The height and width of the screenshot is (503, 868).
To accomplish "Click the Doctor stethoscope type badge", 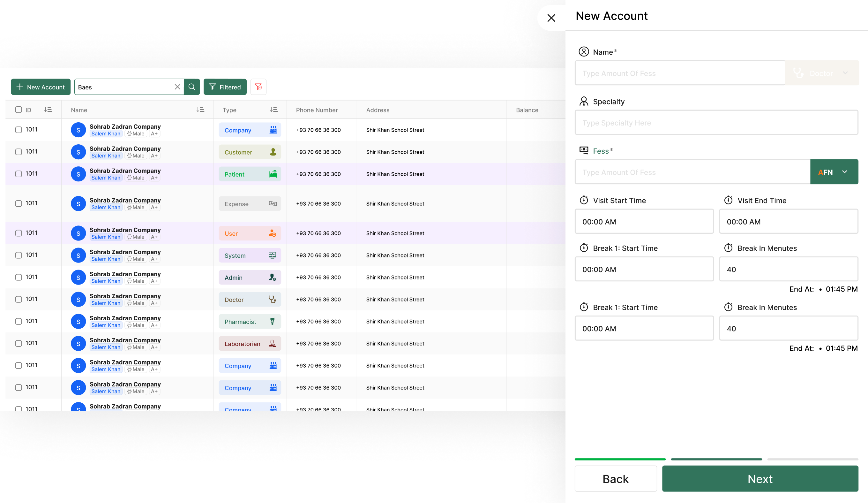I will [x=250, y=299].
